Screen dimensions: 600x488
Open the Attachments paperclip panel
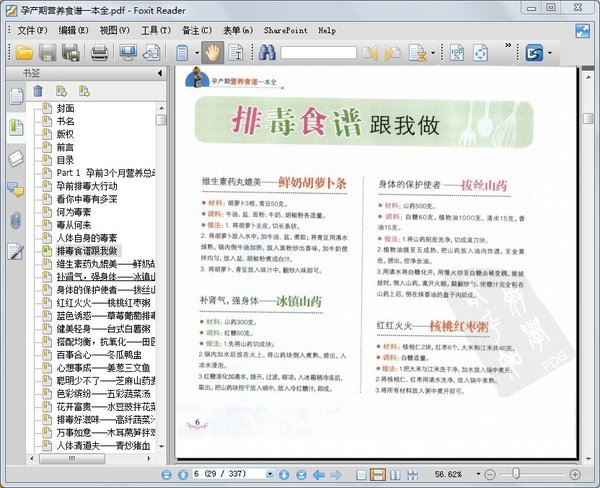click(x=16, y=220)
